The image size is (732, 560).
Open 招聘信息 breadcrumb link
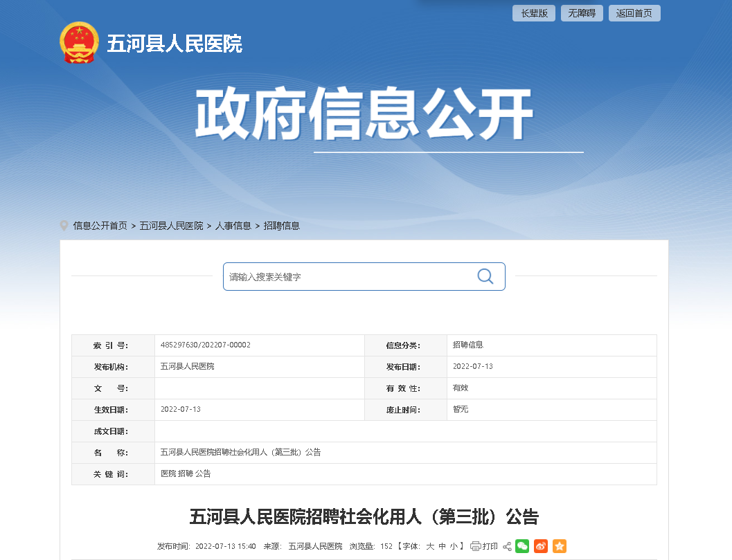[x=282, y=226]
